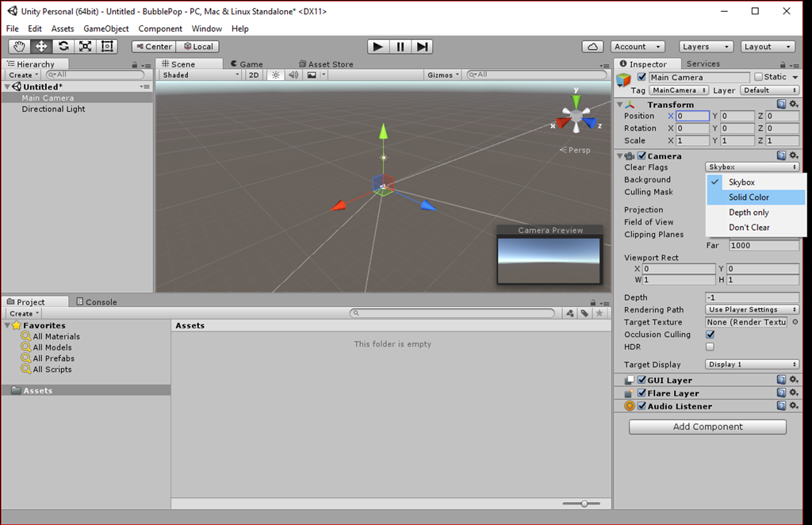Toggle scene audio speaker icon
This screenshot has width=812, height=525.
293,75
